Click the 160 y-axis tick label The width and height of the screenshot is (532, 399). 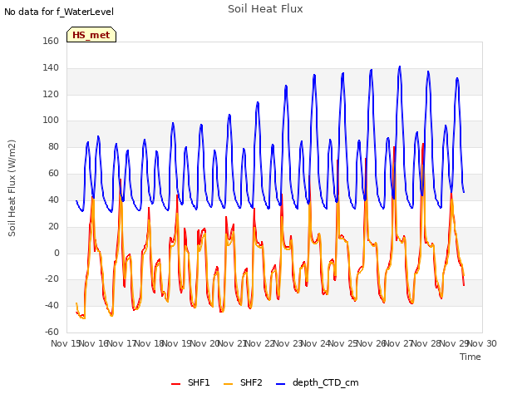point(51,41)
